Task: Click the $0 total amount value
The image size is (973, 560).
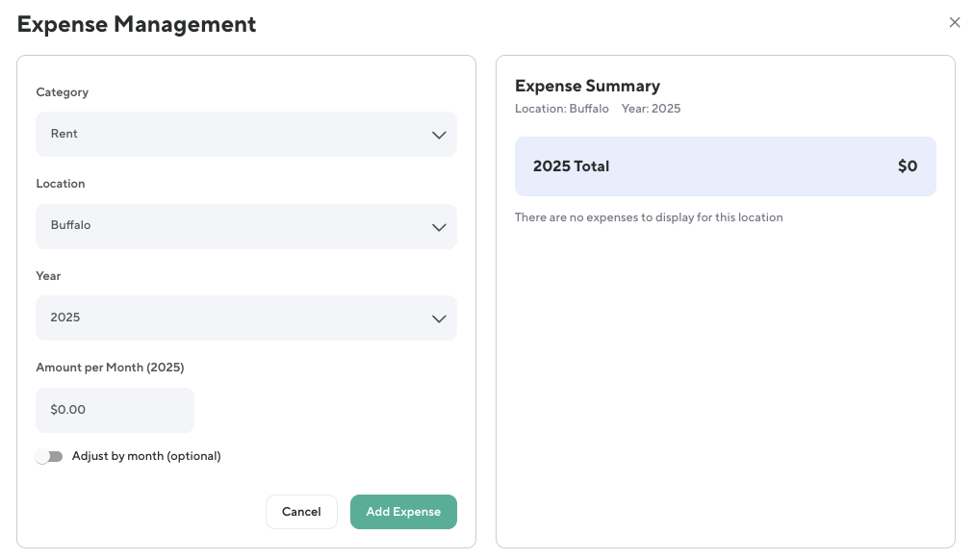Action: [x=907, y=166]
